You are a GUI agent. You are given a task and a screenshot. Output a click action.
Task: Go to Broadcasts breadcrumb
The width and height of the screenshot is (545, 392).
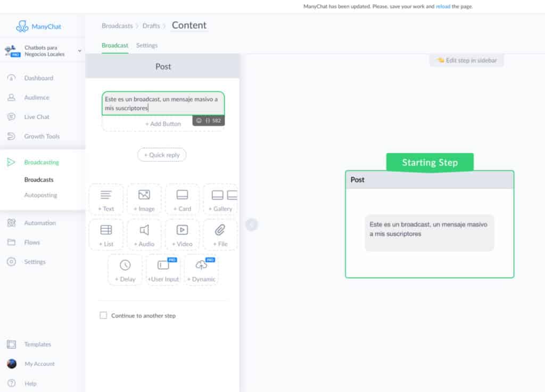tap(117, 26)
